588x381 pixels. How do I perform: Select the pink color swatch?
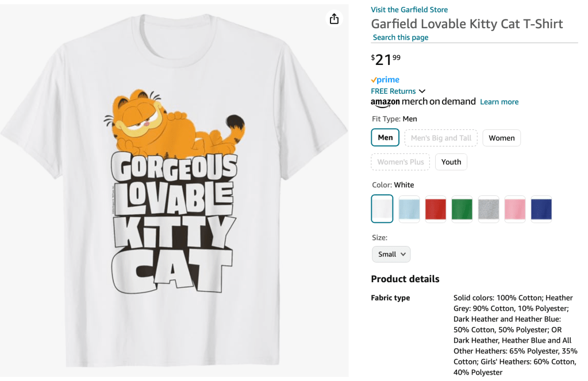click(515, 209)
